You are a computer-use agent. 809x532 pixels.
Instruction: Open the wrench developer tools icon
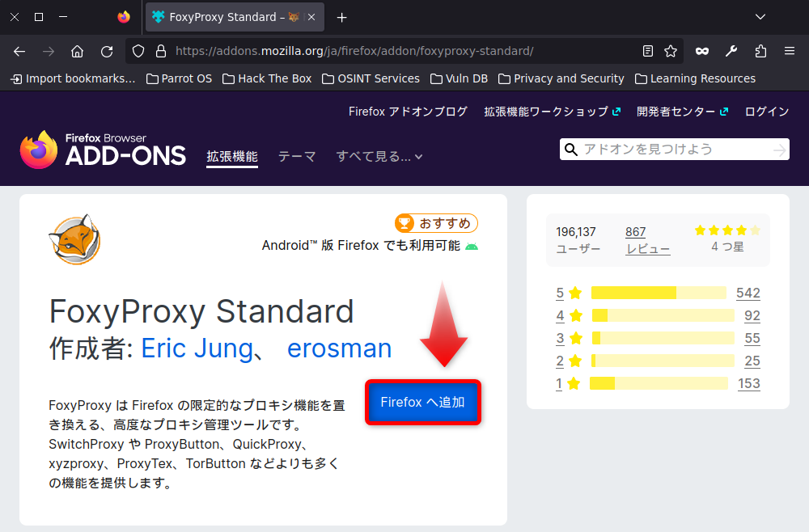pyautogui.click(x=731, y=51)
